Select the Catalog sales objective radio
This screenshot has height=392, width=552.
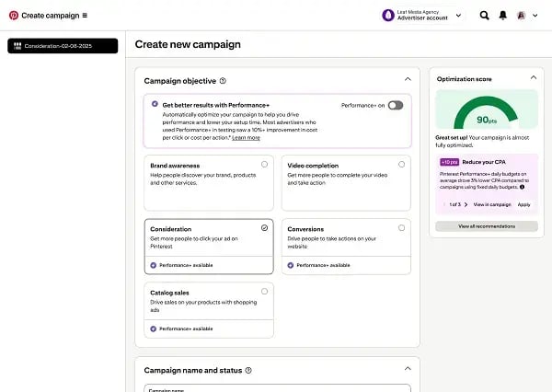tap(264, 292)
